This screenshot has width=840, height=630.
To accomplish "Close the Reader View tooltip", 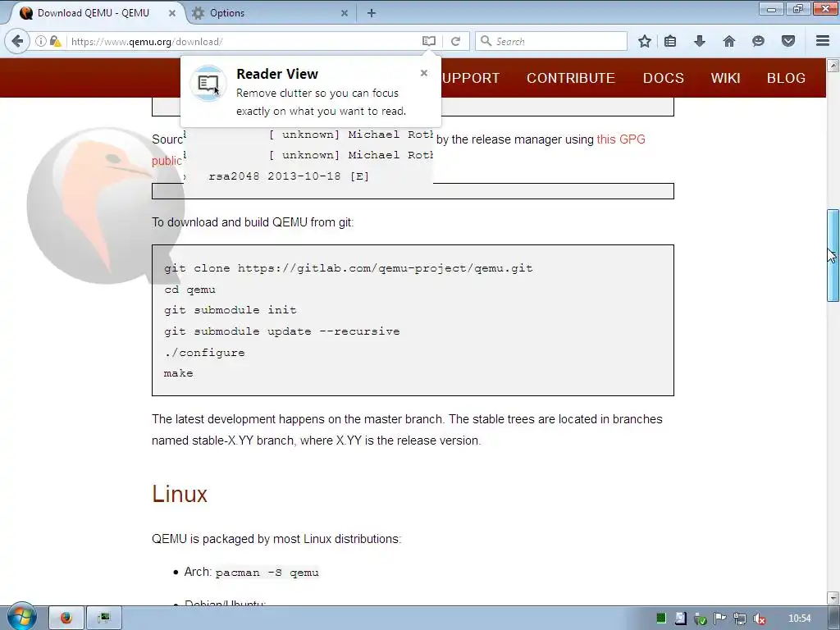I will point(424,73).
